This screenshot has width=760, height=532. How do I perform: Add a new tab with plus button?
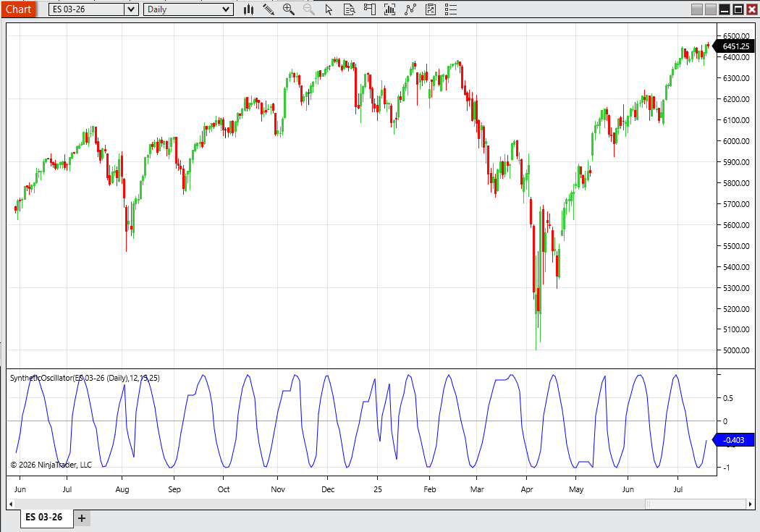click(x=82, y=518)
